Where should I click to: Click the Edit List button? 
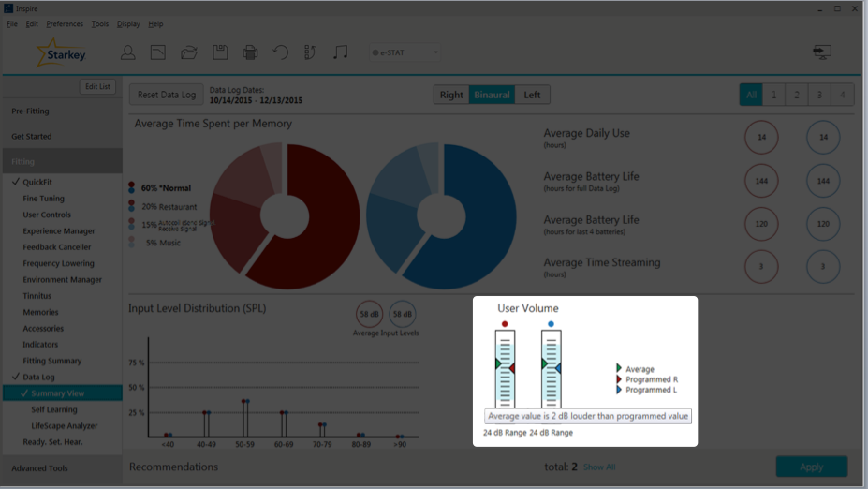pyautogui.click(x=97, y=86)
